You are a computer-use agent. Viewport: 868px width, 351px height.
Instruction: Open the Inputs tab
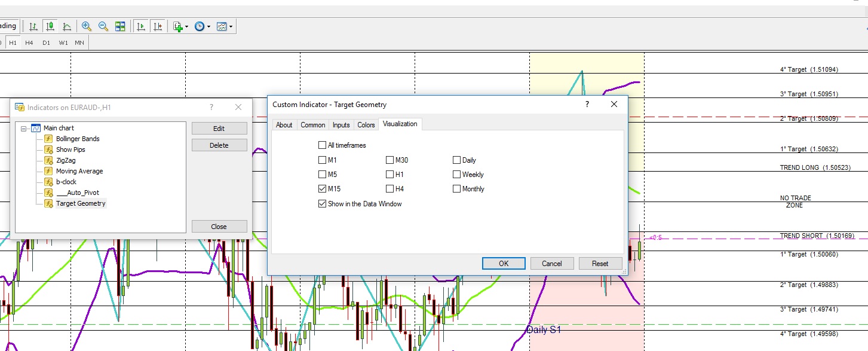(x=341, y=125)
